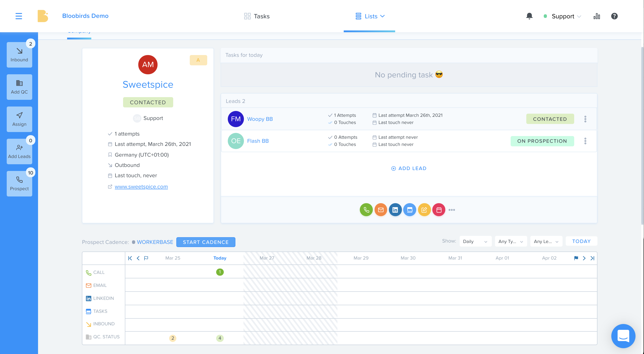Open the notifications bell
The height and width of the screenshot is (354, 644).
pos(529,16)
